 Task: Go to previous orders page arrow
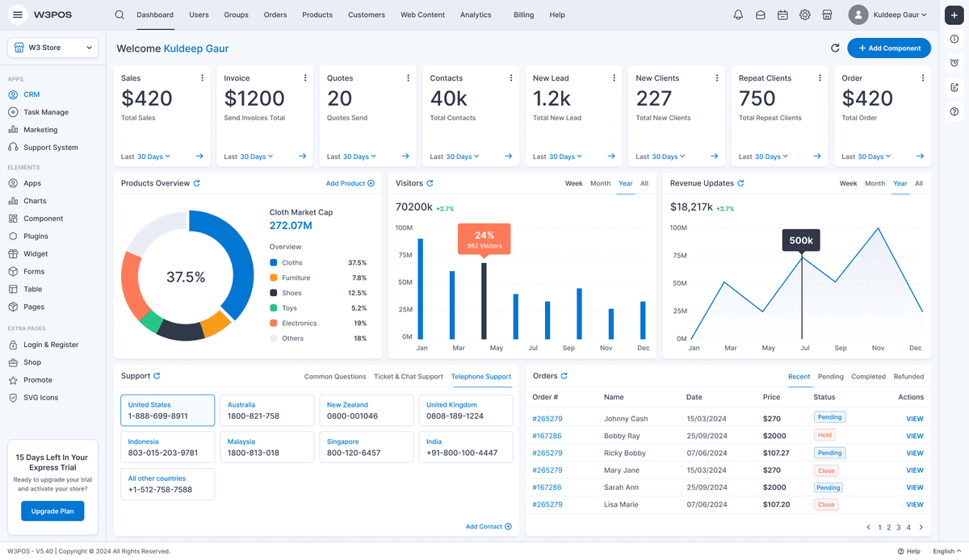(x=869, y=528)
